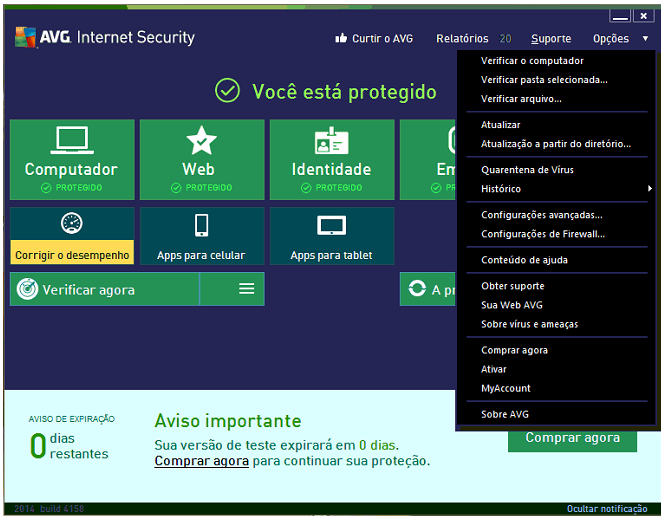Open the Computador protection tile
The width and height of the screenshot is (667, 522).
72,160
